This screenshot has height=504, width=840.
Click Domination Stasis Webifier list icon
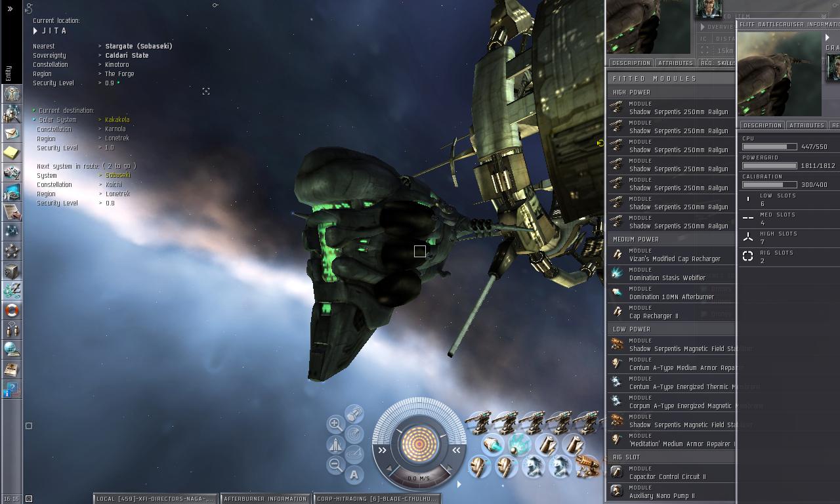pyautogui.click(x=617, y=274)
